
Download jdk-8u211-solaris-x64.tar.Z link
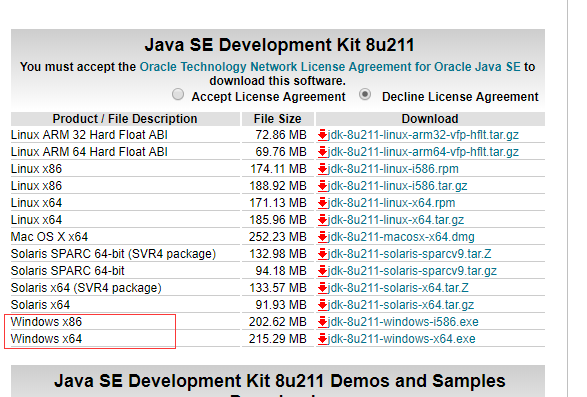point(398,288)
